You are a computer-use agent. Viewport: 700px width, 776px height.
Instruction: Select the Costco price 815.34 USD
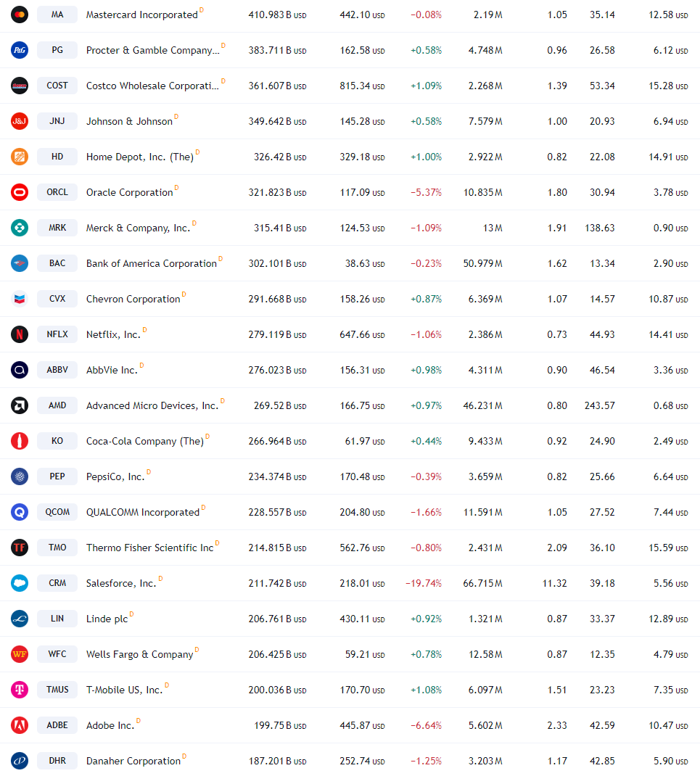coord(362,86)
